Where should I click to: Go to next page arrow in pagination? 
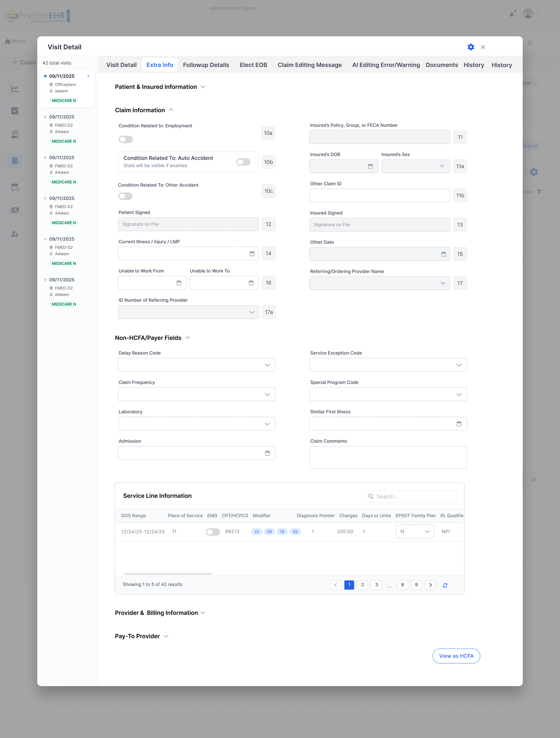[430, 585]
